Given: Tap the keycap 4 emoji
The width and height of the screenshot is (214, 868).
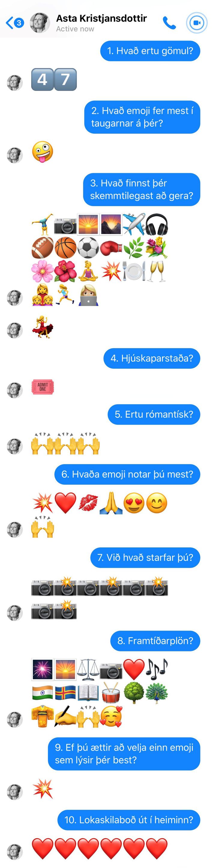Looking at the screenshot, I should point(42,80).
